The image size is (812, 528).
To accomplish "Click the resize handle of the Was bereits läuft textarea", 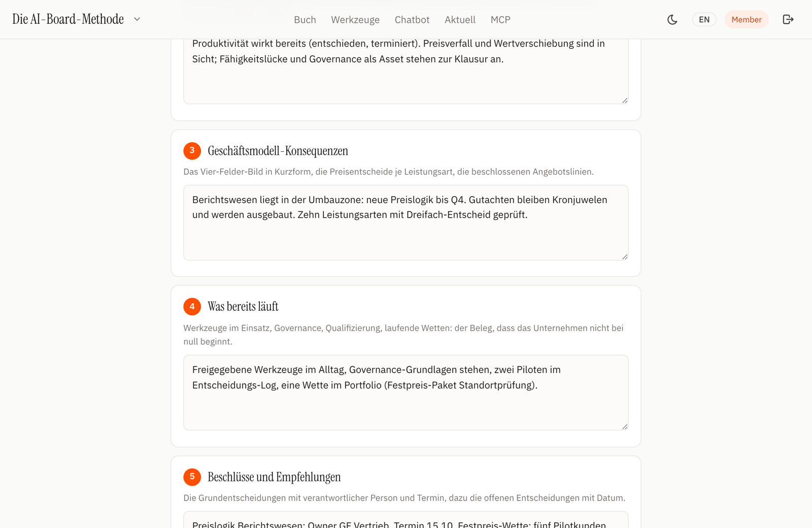I will (x=625, y=427).
